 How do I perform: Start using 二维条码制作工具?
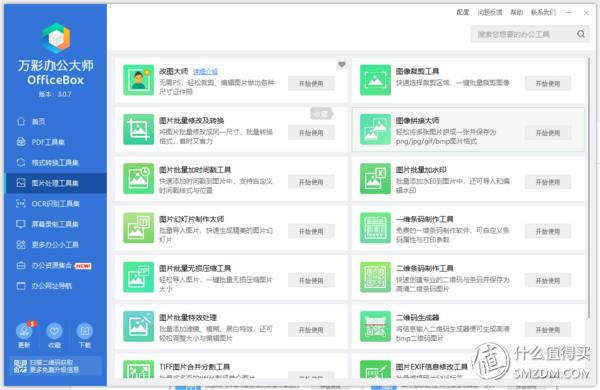pyautogui.click(x=548, y=281)
